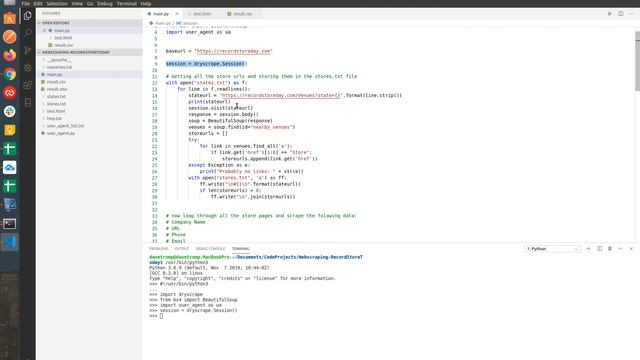Open the Go menu
The image size is (640, 360).
click(x=90, y=3)
